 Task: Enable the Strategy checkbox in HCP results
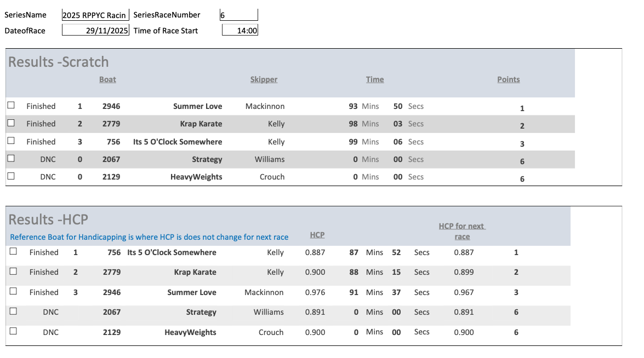13,311
